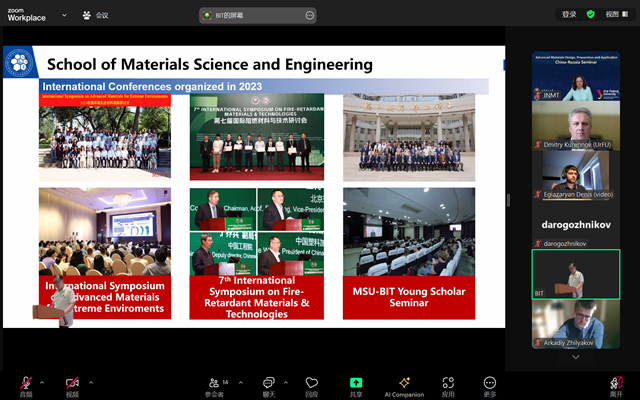Viewport: 640px width, 400px height.
Task: Open the Zoom Workplace dropdown chevron
Action: (65, 16)
